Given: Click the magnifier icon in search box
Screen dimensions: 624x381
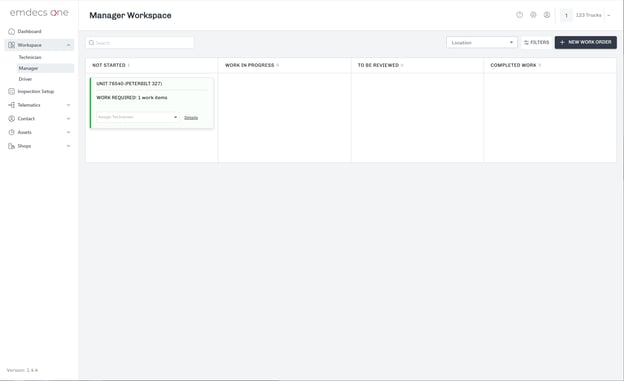Looking at the screenshot, I should (92, 43).
